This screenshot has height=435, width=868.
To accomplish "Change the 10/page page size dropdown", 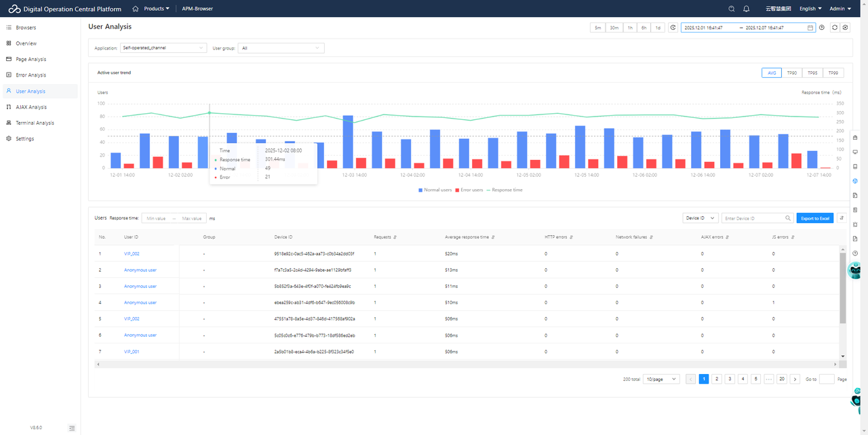I will [x=660, y=379].
